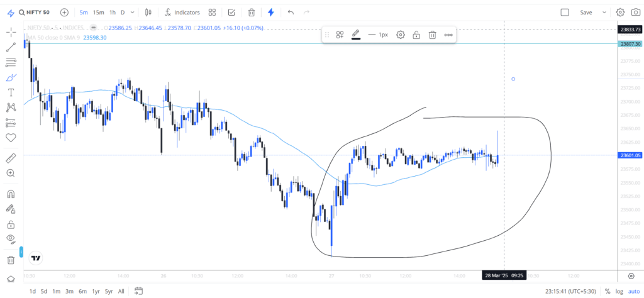This screenshot has width=644, height=298.
Task: Click the top toolbar trash icon
Action: pyautogui.click(x=252, y=13)
